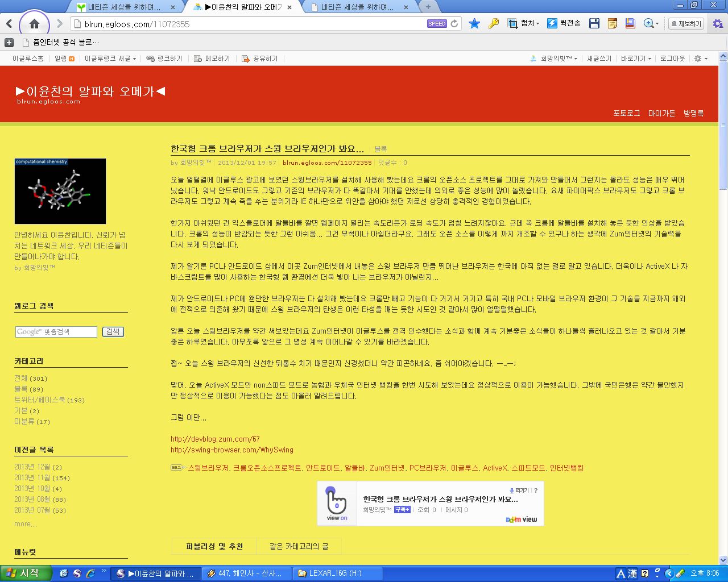The width and height of the screenshot is (728, 582).
Task: Switch to the third 네티즌 세상을 위하여 tab
Action: [x=358, y=7]
